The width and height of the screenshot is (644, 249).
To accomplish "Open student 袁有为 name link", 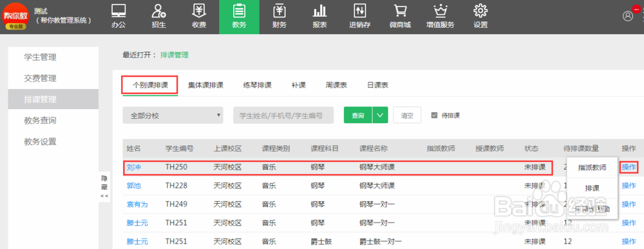I will point(137,204).
